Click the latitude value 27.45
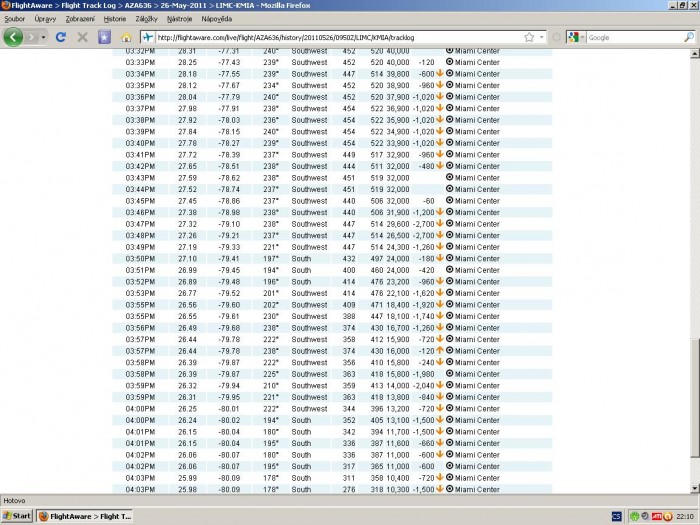Screen dimensions: 700x525 coord(188,201)
